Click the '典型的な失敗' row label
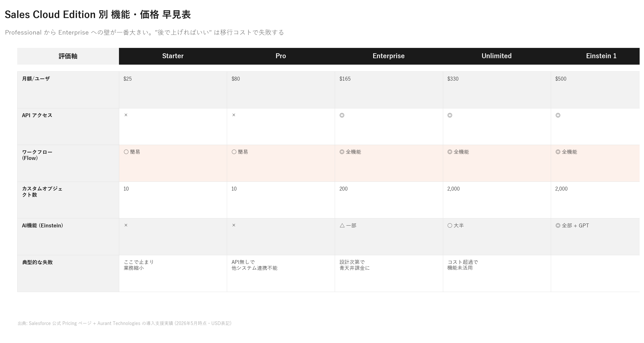Screen dimensions: 644x343 (38, 262)
